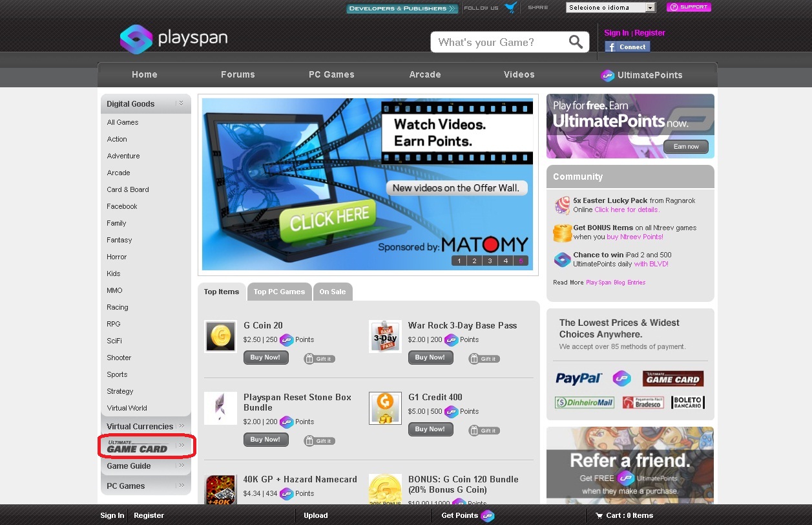Open the PC Games navigation item
Image resolution: width=812 pixels, height=525 pixels.
331,74
